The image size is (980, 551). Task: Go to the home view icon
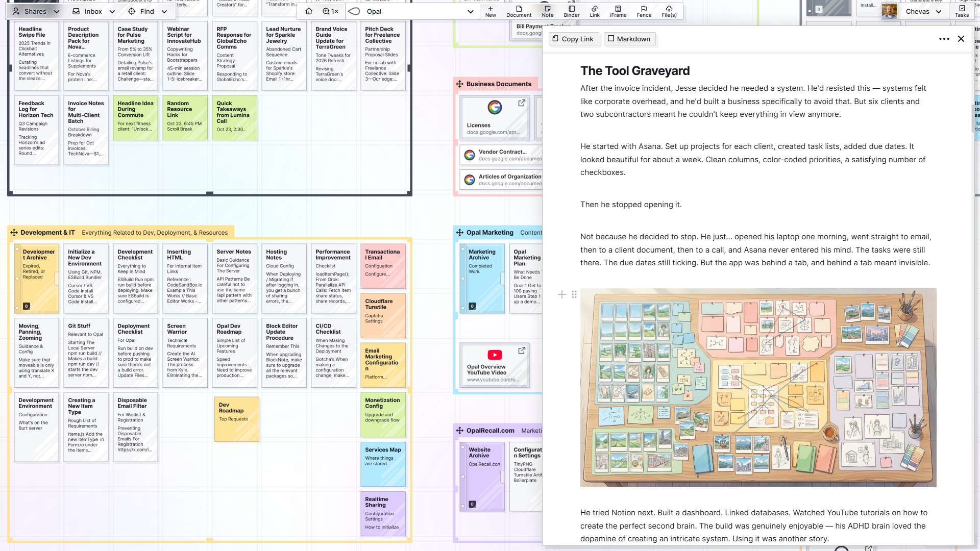[x=308, y=11]
